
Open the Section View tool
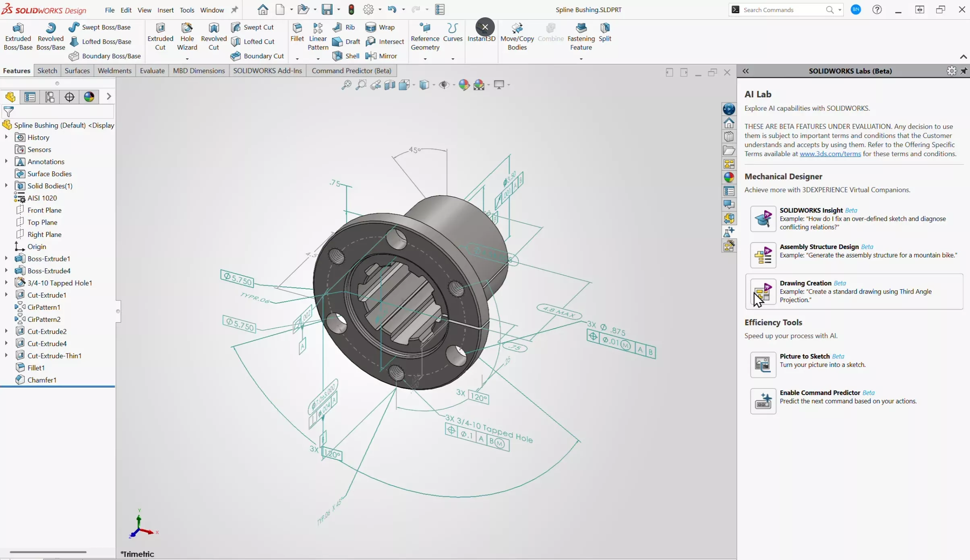coord(389,85)
